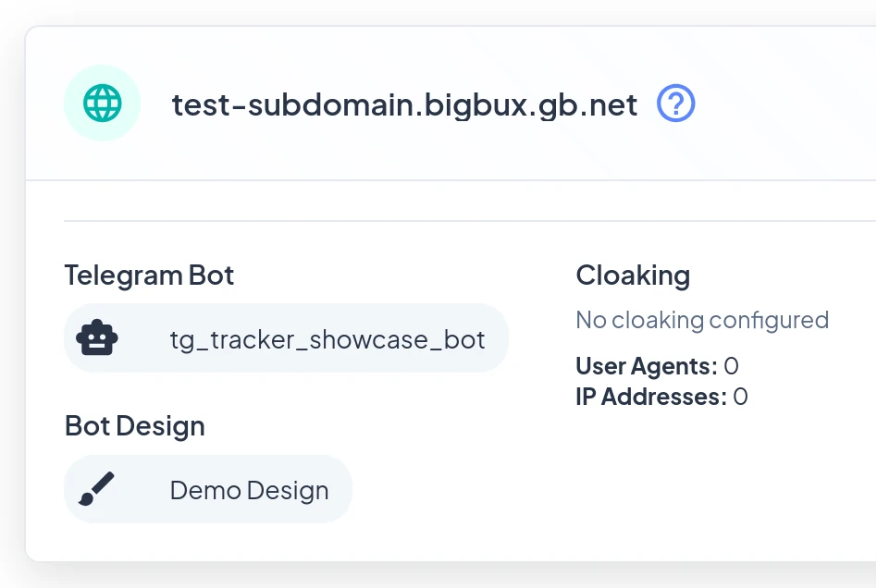Image resolution: width=877 pixels, height=588 pixels.
Task: Click the 'bigbux' part of the domain name
Action: click(465, 104)
